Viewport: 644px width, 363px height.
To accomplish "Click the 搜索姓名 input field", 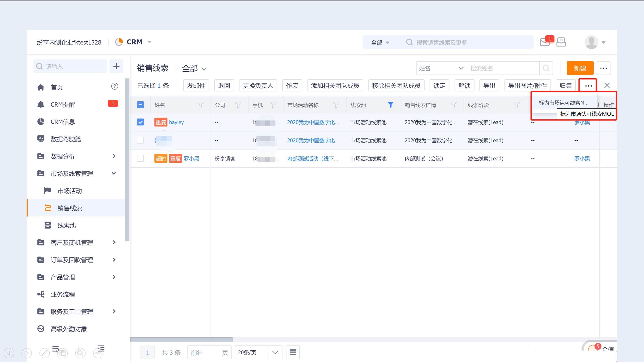I will [x=503, y=68].
